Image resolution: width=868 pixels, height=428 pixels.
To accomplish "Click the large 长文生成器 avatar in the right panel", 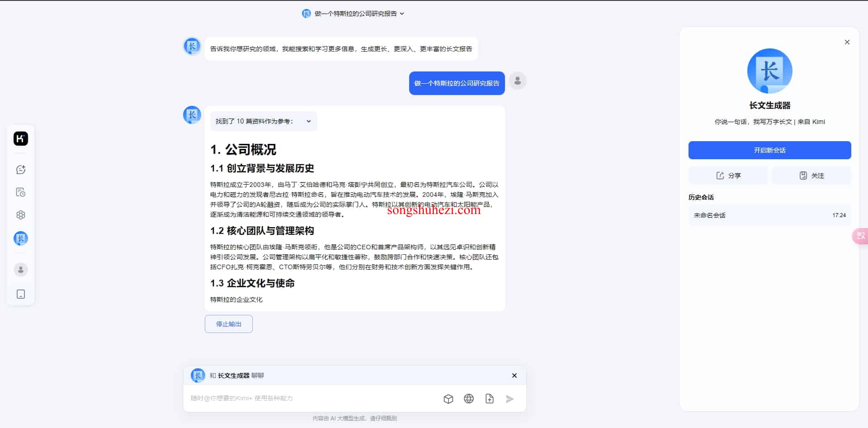I will pyautogui.click(x=769, y=71).
